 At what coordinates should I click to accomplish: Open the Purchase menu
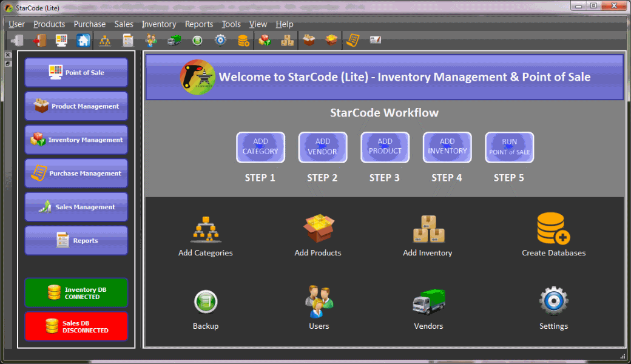tap(89, 24)
